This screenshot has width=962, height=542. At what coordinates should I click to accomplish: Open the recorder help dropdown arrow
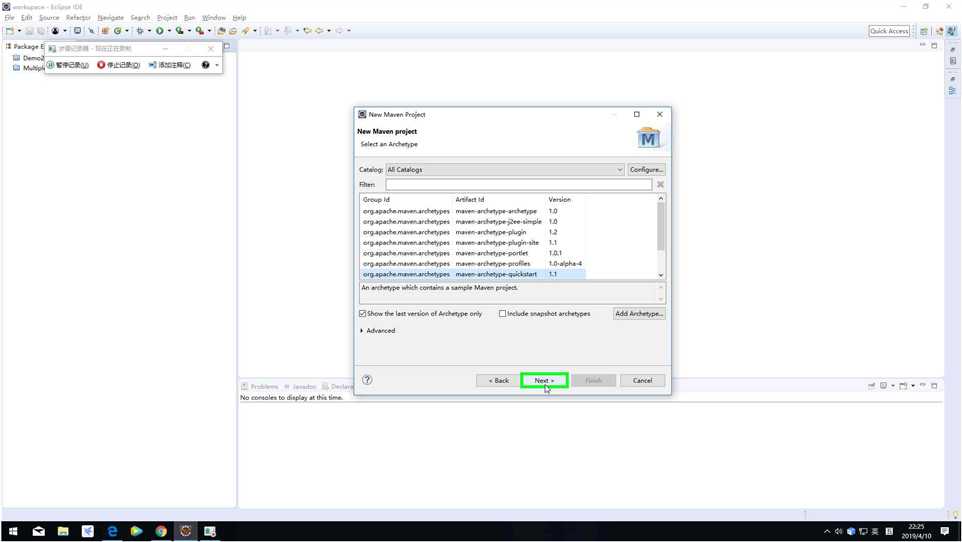click(217, 65)
